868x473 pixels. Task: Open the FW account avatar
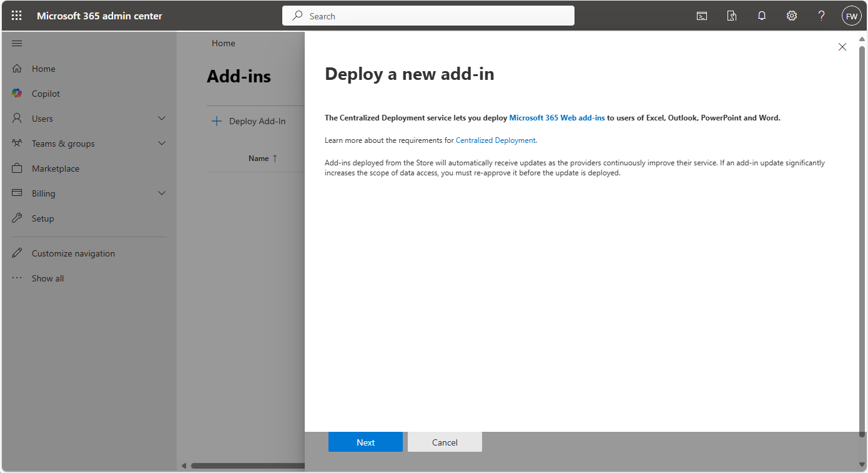[x=851, y=16]
